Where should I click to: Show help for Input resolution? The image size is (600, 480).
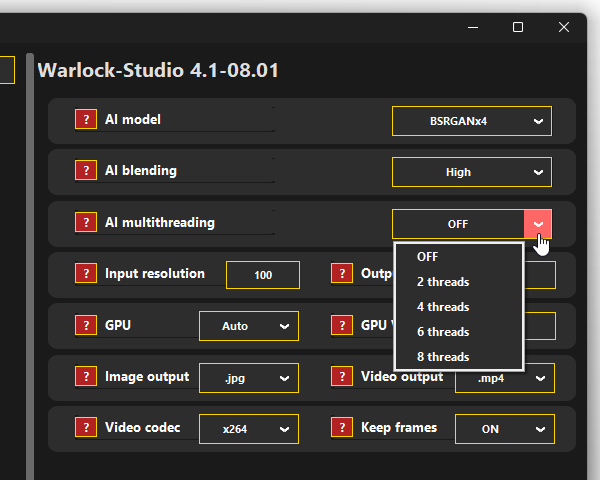click(86, 274)
